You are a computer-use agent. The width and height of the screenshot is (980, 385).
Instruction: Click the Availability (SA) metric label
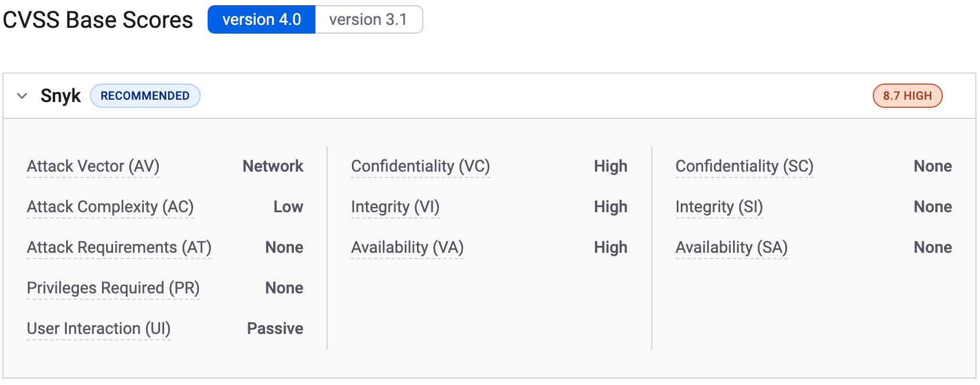point(731,248)
